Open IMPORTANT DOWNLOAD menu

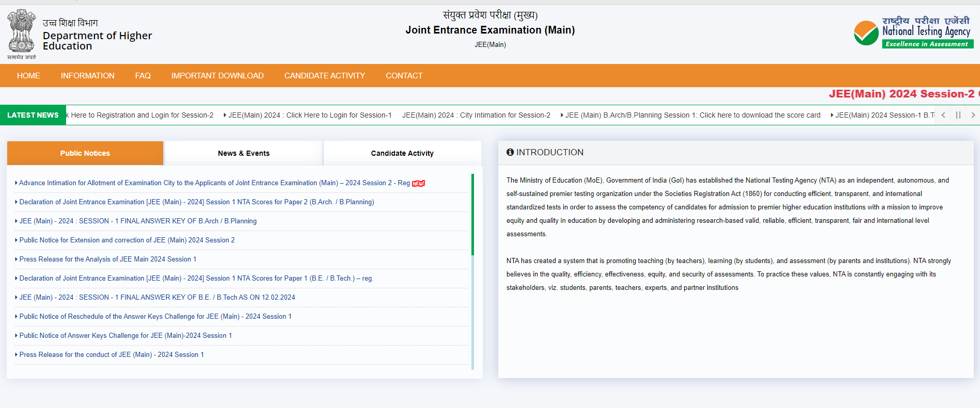pyautogui.click(x=217, y=76)
